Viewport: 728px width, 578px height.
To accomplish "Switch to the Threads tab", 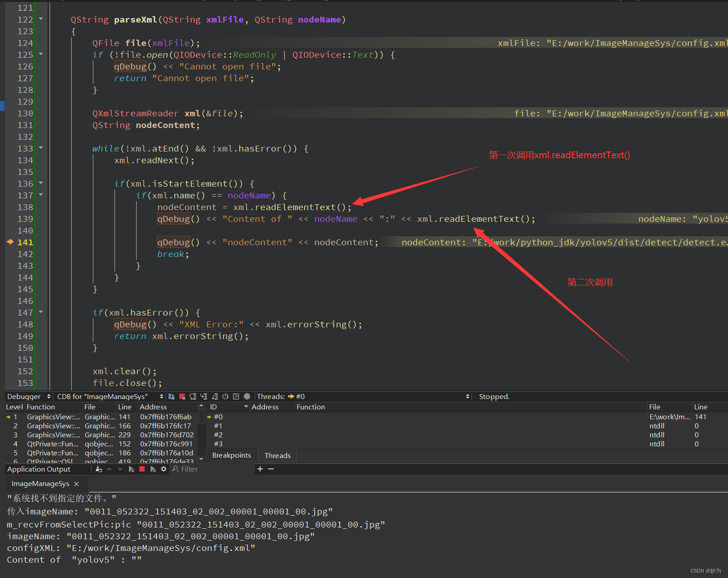I will [x=278, y=455].
